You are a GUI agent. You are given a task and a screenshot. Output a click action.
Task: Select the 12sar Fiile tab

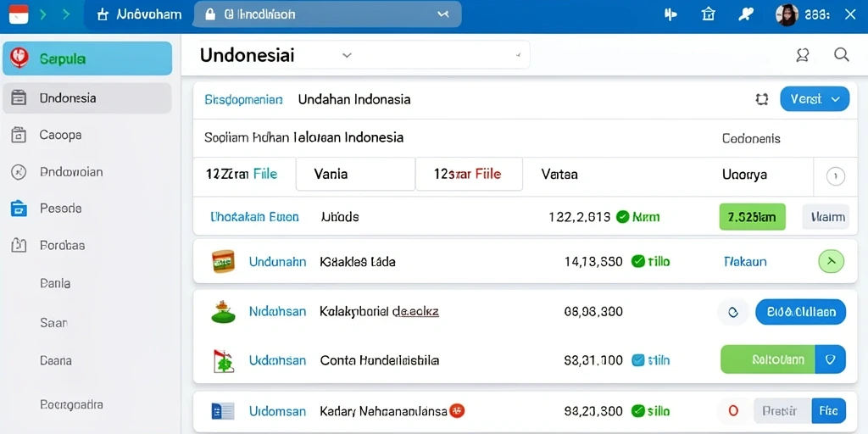[x=469, y=174]
